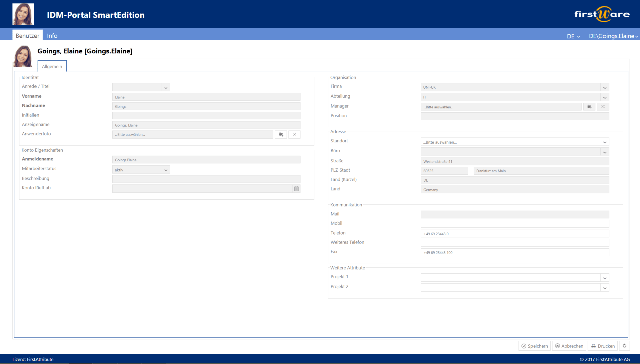Viewport: 640px width, 364px height.
Task: Click into Vorname field
Action: pyautogui.click(x=206, y=97)
